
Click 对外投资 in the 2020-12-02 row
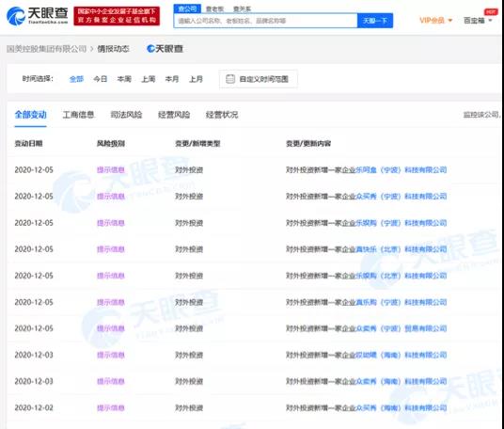(189, 407)
